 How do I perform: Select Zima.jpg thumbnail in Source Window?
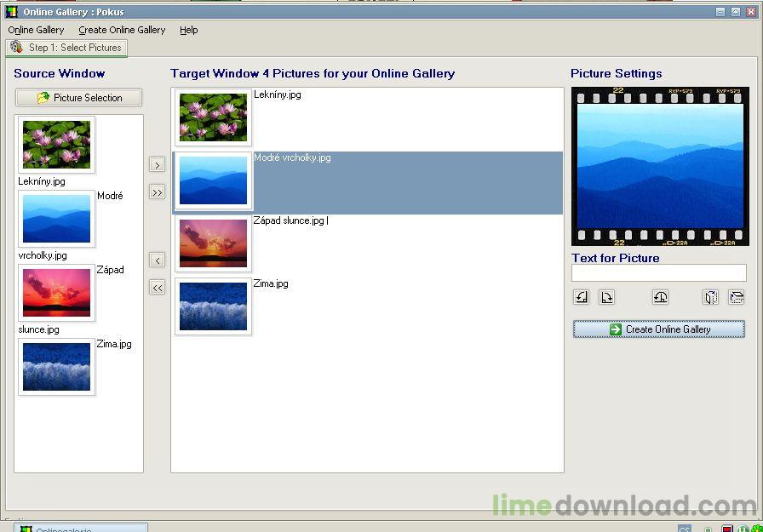pyautogui.click(x=56, y=367)
